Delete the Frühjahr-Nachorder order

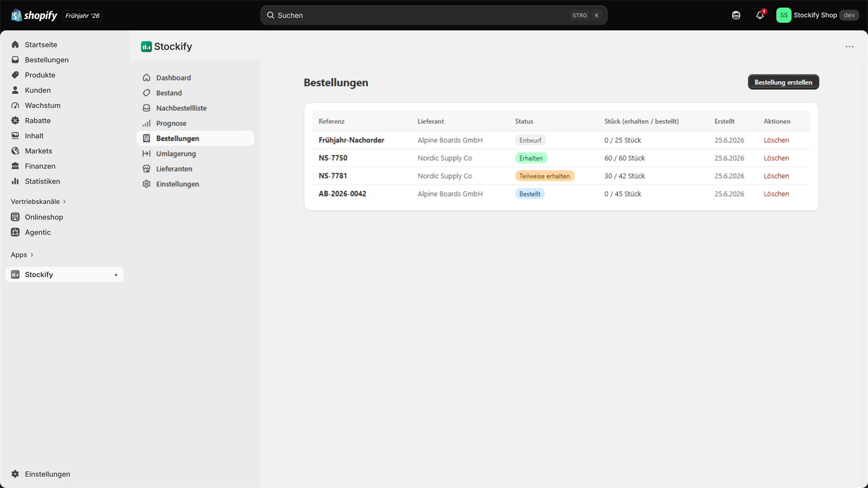[776, 140]
